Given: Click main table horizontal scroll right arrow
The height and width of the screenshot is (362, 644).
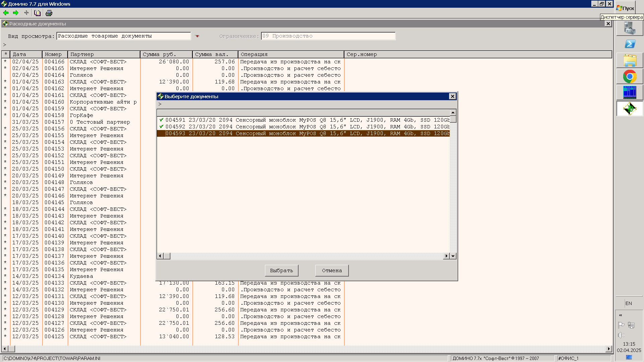Looking at the screenshot, I should [x=609, y=349].
